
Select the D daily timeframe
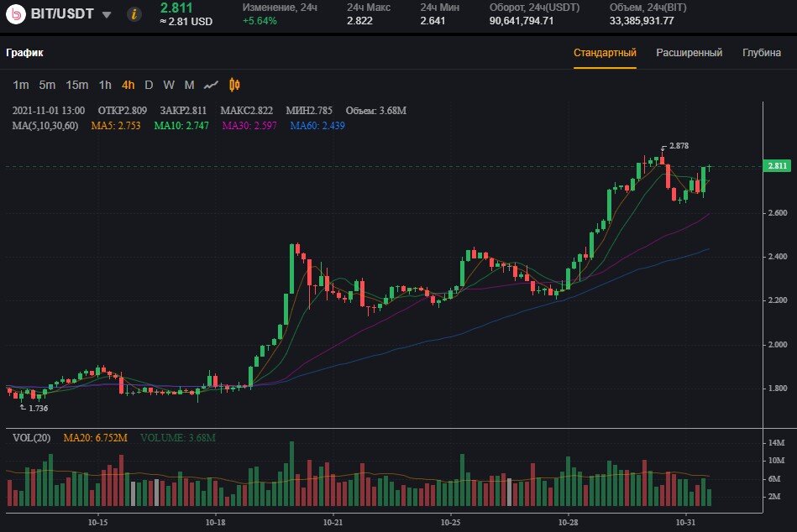point(149,85)
